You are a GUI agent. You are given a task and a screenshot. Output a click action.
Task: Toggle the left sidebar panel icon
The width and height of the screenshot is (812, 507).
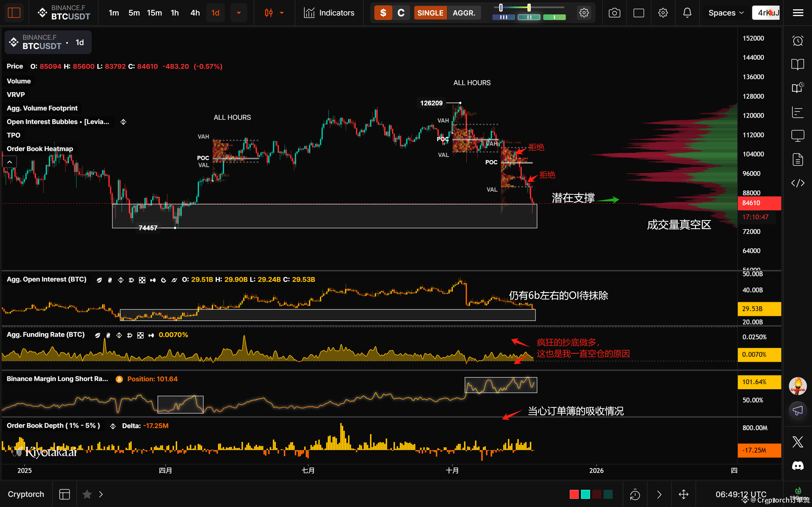14,13
